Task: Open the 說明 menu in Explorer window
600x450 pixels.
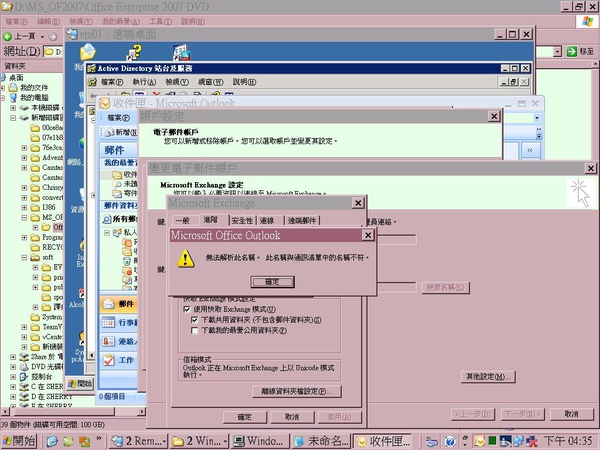Action: pyautogui.click(x=193, y=21)
